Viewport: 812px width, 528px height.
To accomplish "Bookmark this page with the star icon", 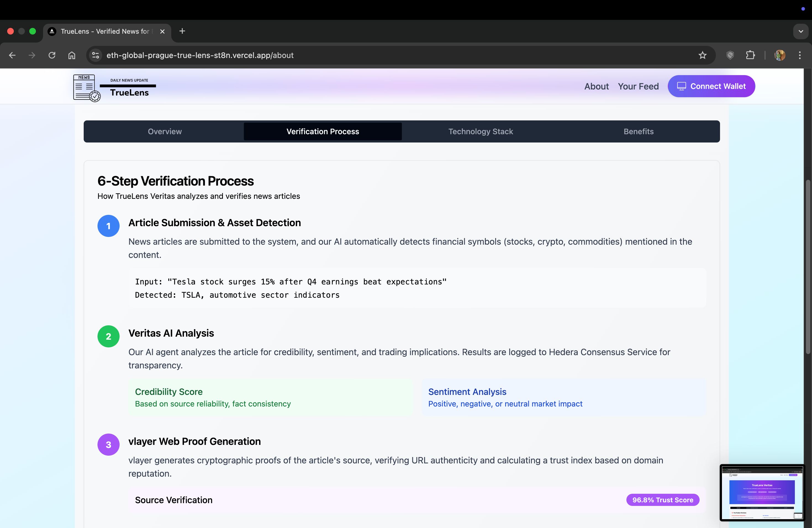I will [702, 55].
